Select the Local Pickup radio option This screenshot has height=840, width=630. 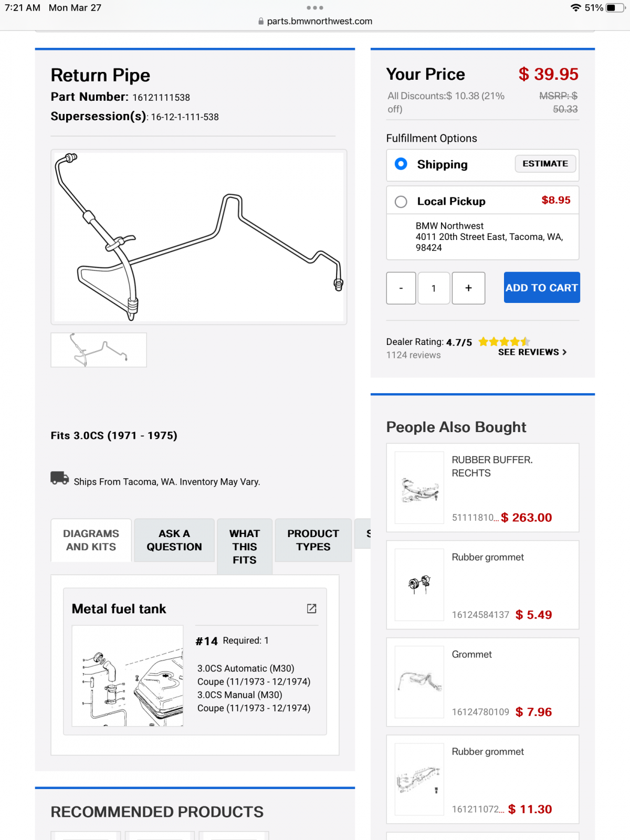pyautogui.click(x=401, y=202)
